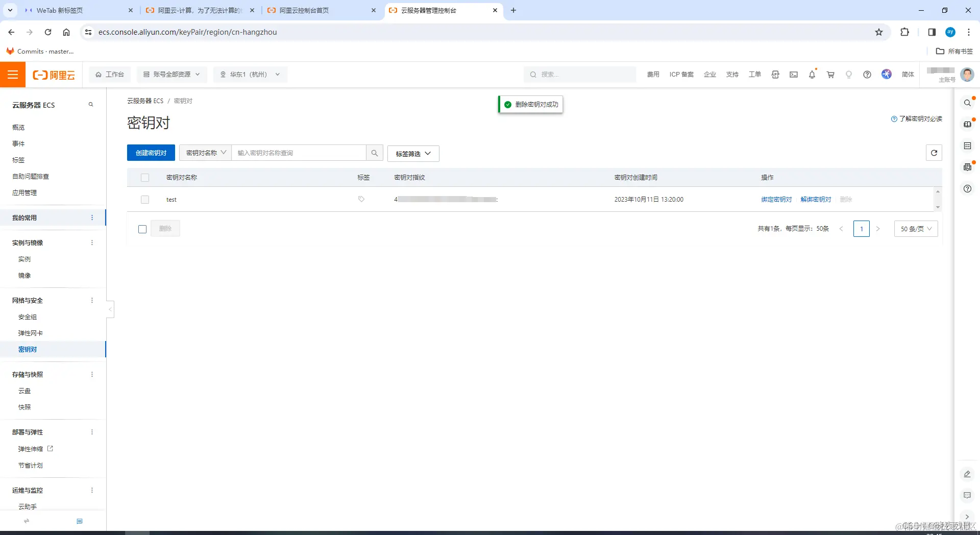The width and height of the screenshot is (980, 535).
Task: Change the 50 items per page dropdown
Action: [x=916, y=229]
